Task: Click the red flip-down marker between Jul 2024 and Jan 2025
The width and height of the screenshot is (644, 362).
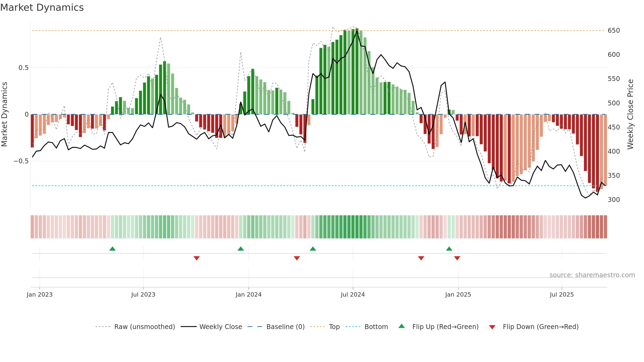Action: [x=421, y=258]
